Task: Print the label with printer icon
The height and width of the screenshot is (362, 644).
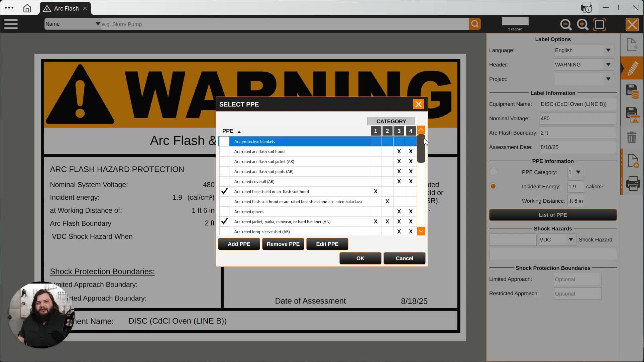Action: tap(633, 183)
